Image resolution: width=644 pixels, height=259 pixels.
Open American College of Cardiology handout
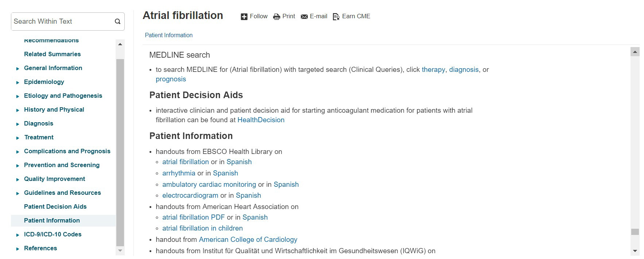[x=248, y=240]
